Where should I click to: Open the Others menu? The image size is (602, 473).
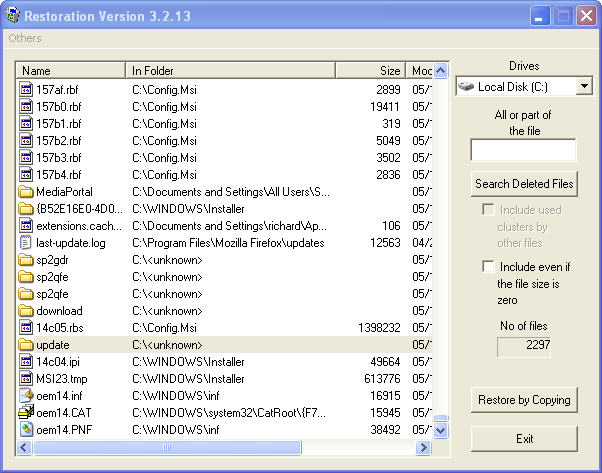(25, 38)
